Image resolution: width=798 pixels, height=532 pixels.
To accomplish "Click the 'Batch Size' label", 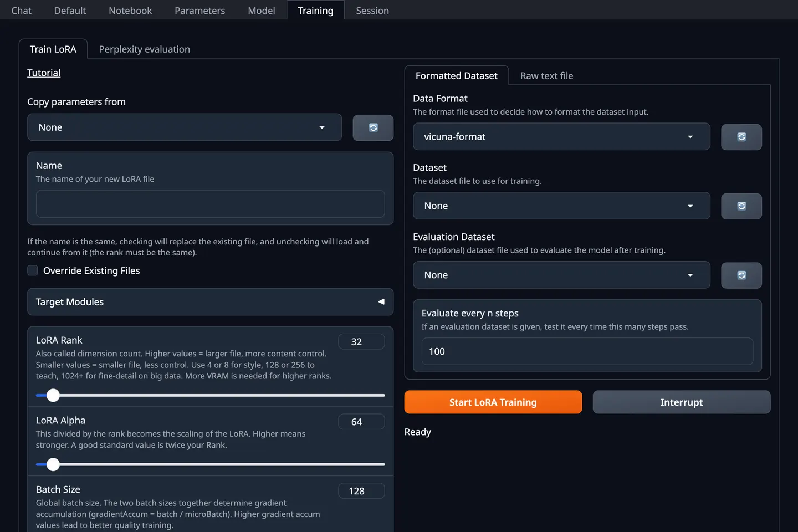I will (x=58, y=490).
